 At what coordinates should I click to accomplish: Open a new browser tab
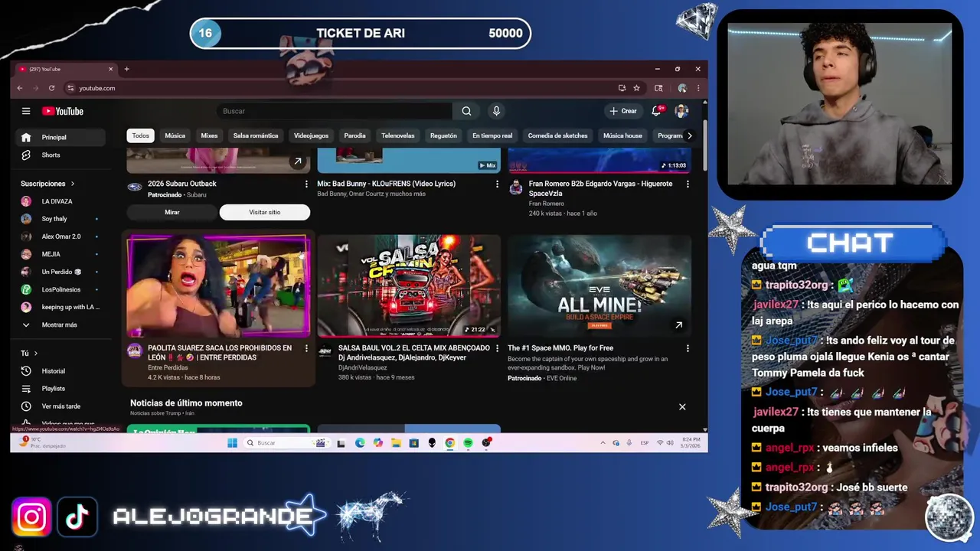[126, 69]
